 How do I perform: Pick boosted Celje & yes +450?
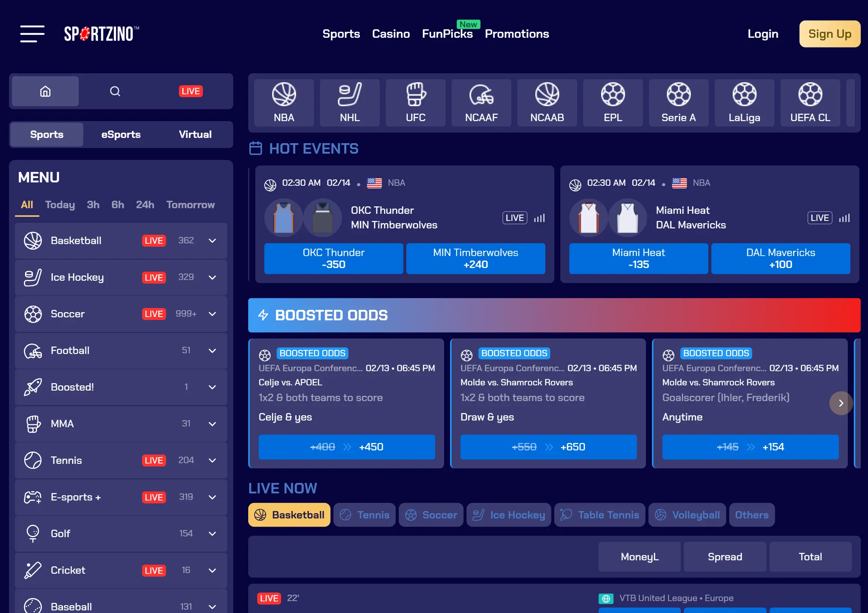click(x=347, y=447)
